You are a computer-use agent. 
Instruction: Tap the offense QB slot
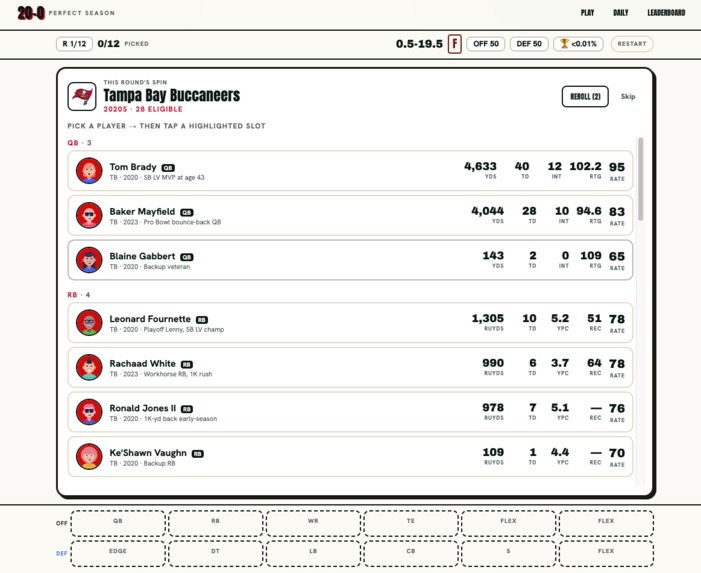point(118,523)
